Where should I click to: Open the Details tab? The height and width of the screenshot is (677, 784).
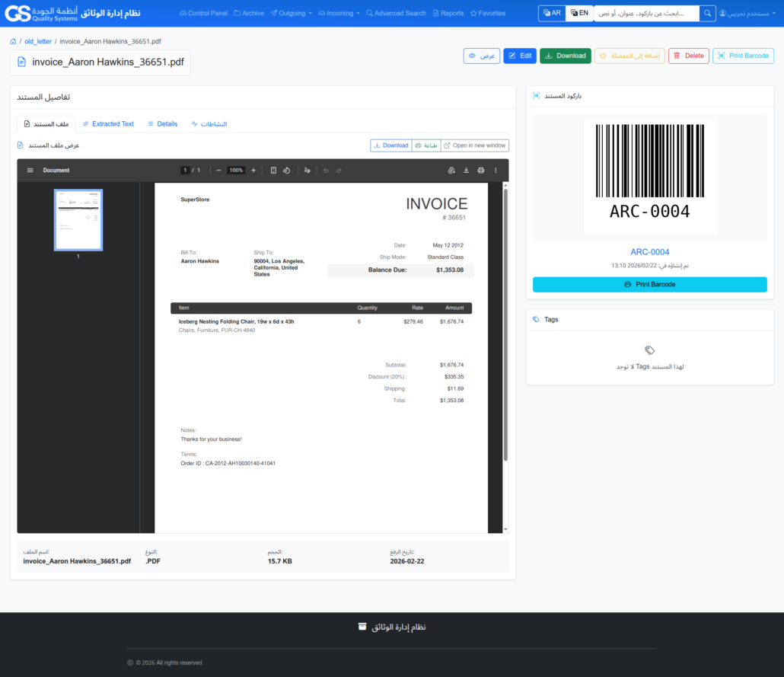point(162,123)
